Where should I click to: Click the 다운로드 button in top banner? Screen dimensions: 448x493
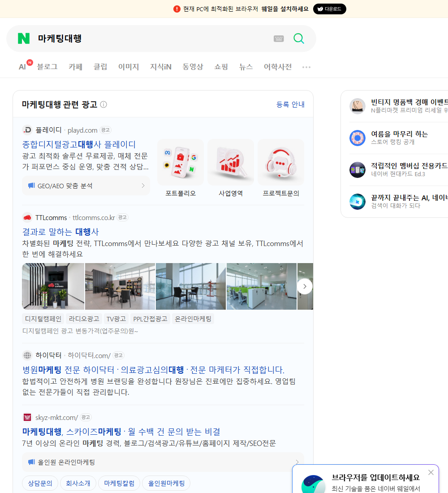tap(329, 9)
